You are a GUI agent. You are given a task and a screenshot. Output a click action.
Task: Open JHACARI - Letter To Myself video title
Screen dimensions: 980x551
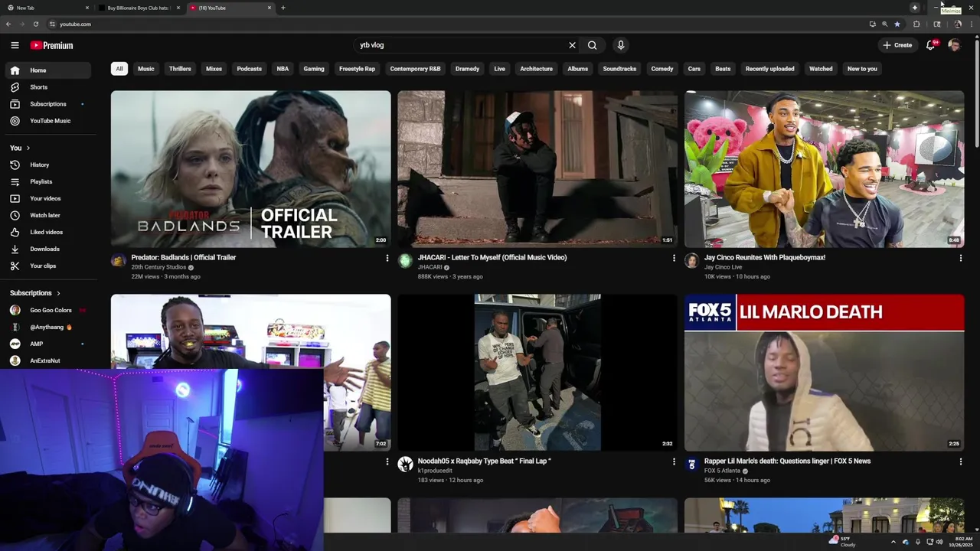[492, 258]
